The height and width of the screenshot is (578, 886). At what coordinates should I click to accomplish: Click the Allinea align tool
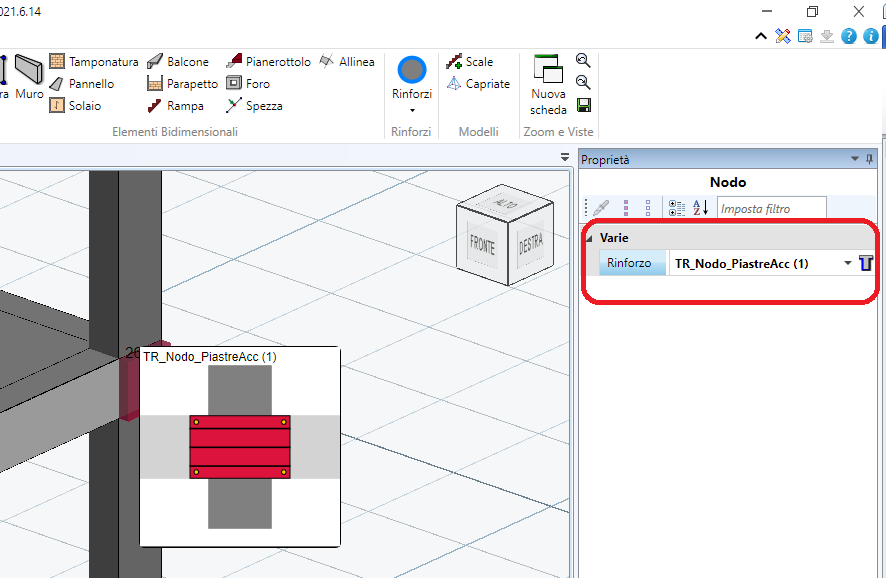point(347,62)
